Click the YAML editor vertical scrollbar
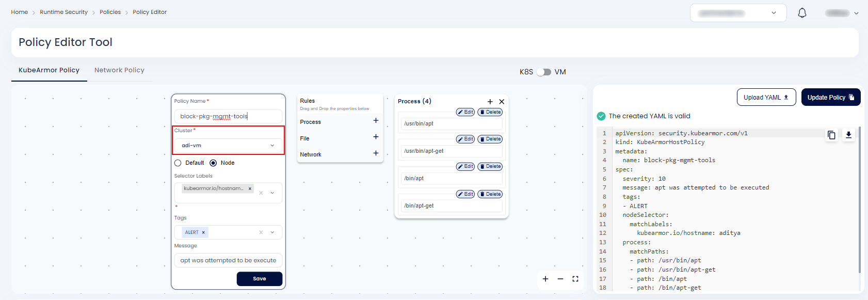The image size is (868, 300). pyautogui.click(x=859, y=200)
